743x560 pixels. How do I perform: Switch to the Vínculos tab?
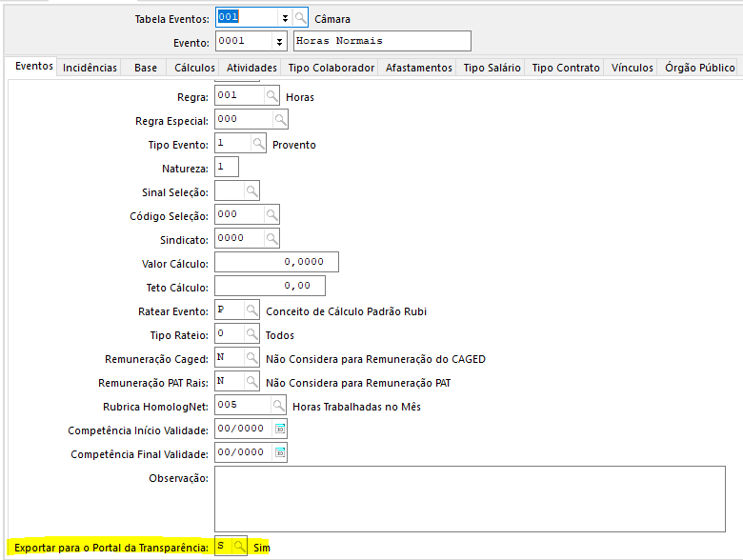pos(633,68)
